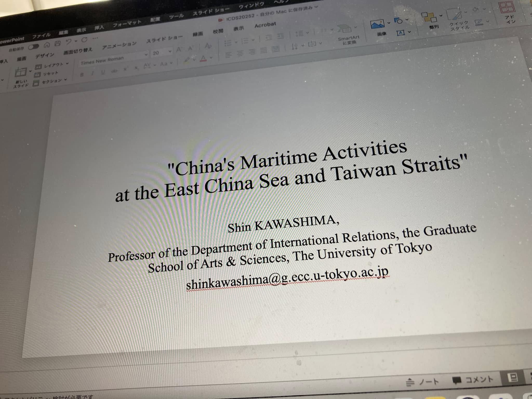Click the Text Box icon
532x399 pixels.
(x=401, y=33)
